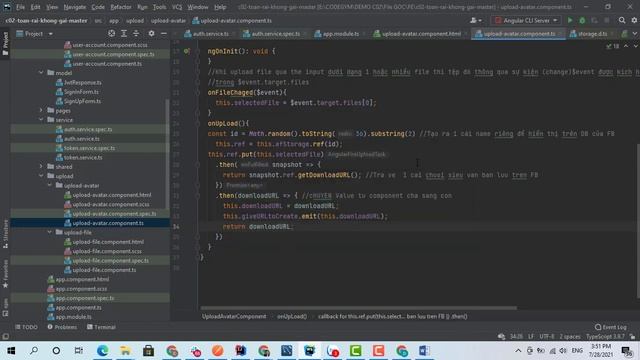Collapse all icon in Project panel header
Image resolution: width=640 pixels, height=360 pixels.
click(136, 33)
